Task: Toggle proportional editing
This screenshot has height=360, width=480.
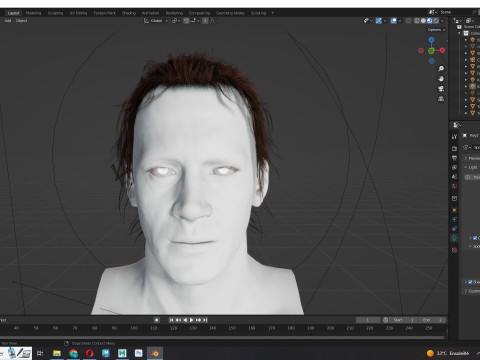Action: tap(205, 21)
